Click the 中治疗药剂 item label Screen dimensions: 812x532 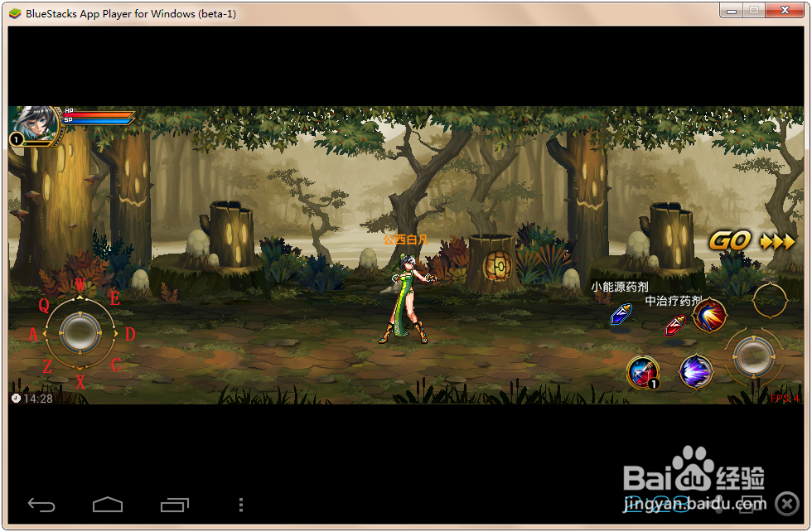(x=673, y=301)
